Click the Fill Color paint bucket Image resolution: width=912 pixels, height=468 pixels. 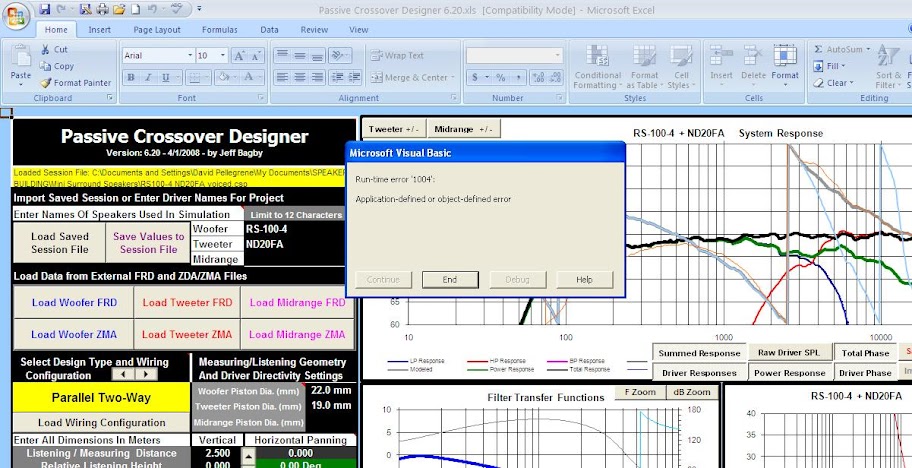coord(223,77)
